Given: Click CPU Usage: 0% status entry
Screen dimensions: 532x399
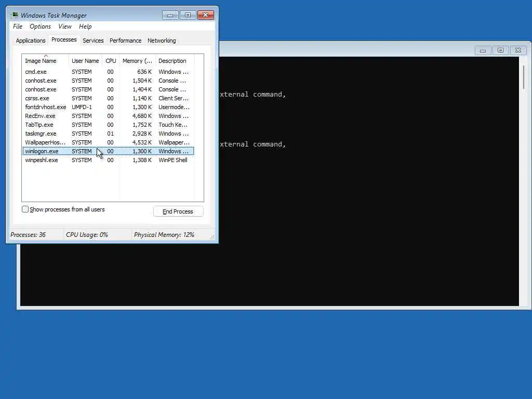Looking at the screenshot, I should coord(87,235).
